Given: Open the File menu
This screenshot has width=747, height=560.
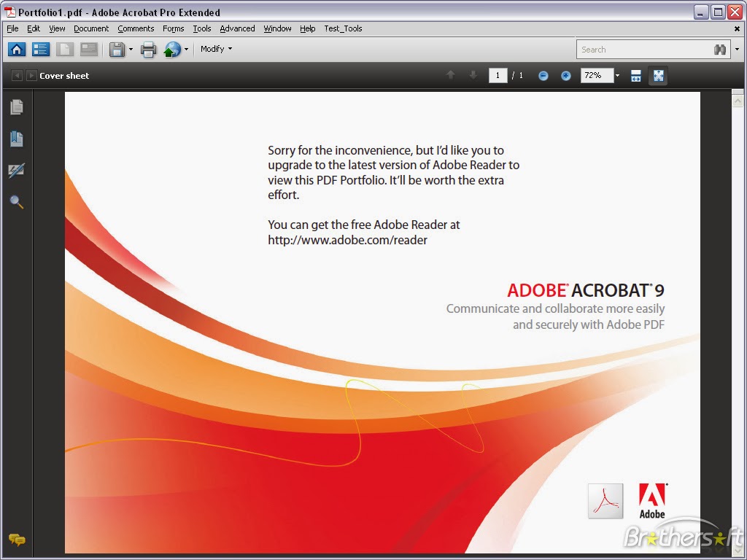Looking at the screenshot, I should coord(13,28).
